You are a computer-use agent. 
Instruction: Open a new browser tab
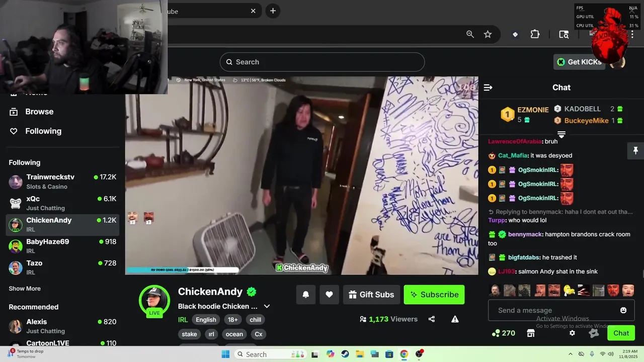(x=273, y=11)
